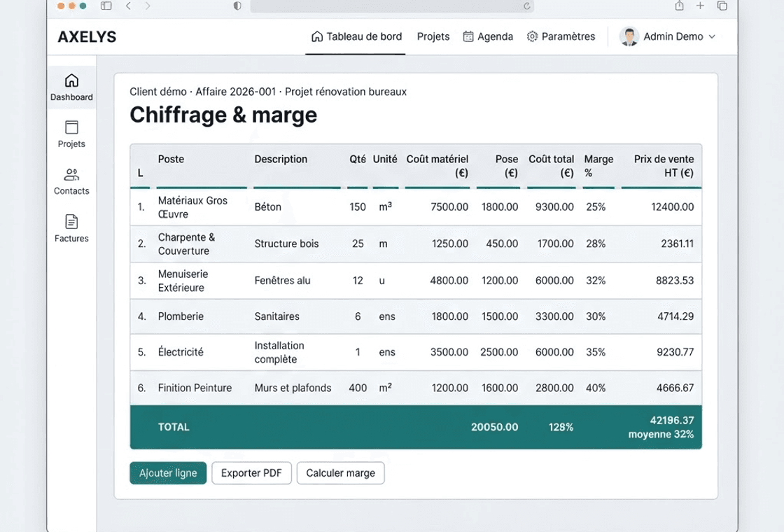Click the 25% margin cell

click(596, 207)
